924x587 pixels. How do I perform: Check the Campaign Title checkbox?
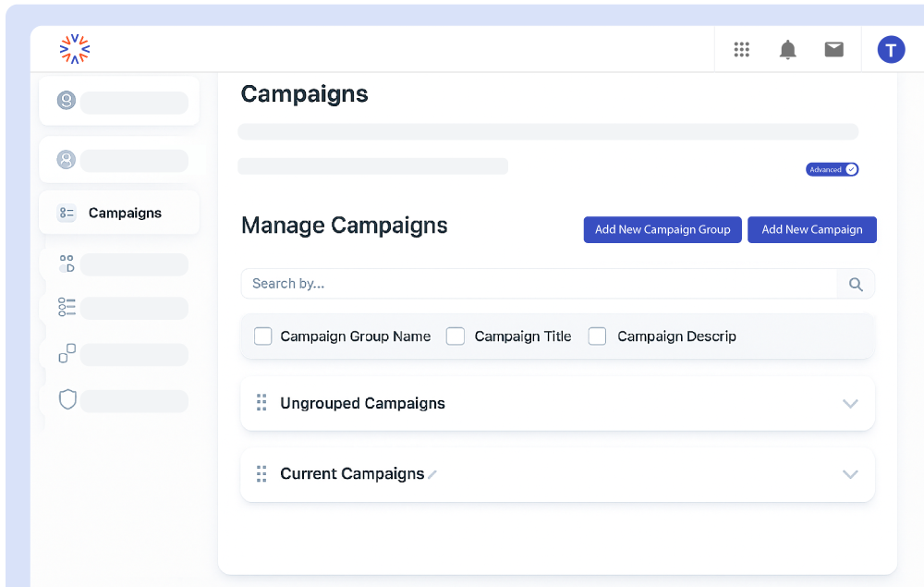pos(456,336)
